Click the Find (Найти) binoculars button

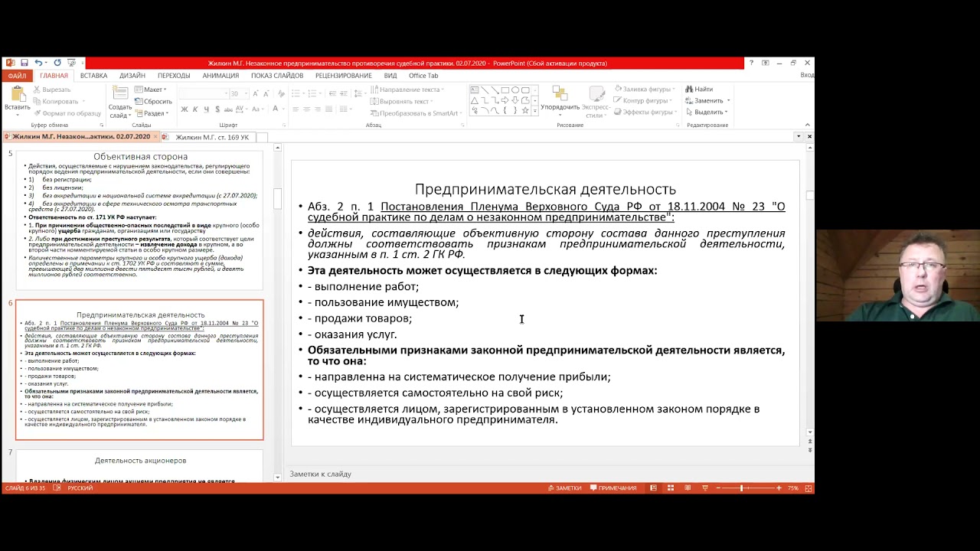tap(699, 90)
